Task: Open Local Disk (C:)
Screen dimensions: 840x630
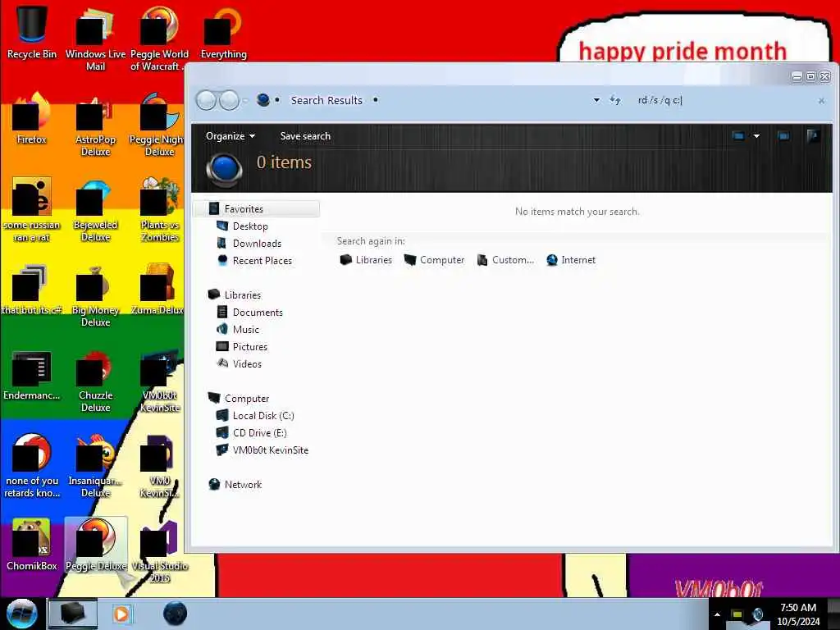Action: [x=263, y=416]
